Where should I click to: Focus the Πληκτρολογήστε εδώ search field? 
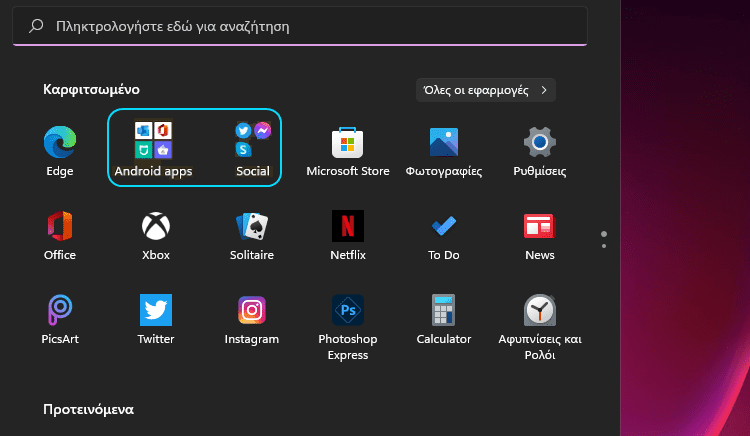pyautogui.click(x=300, y=26)
